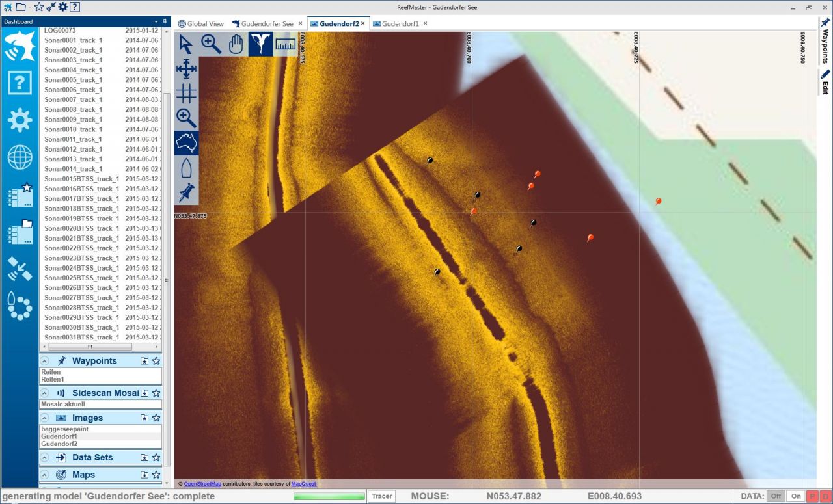Switch DATA to Off
Screen dimensions: 833x504
[776, 496]
